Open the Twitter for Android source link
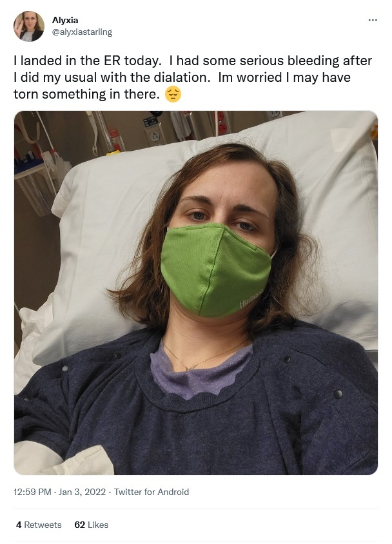 click(x=152, y=492)
